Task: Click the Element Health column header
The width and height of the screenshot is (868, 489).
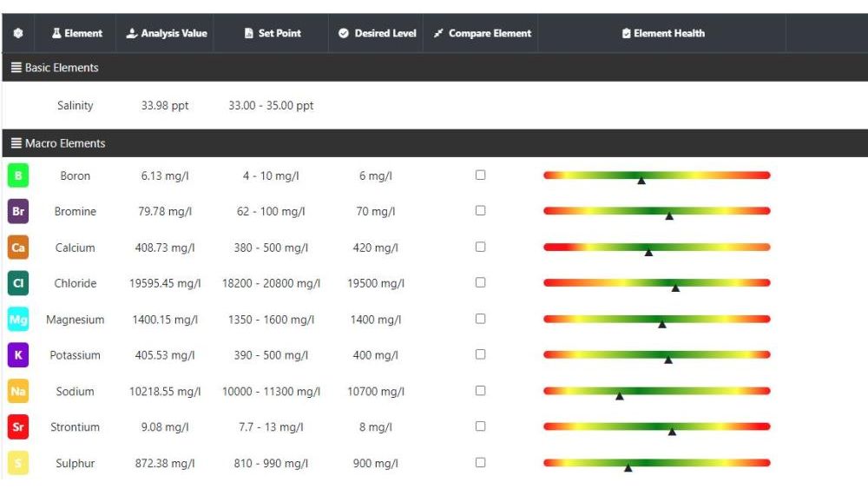Action: tap(663, 34)
